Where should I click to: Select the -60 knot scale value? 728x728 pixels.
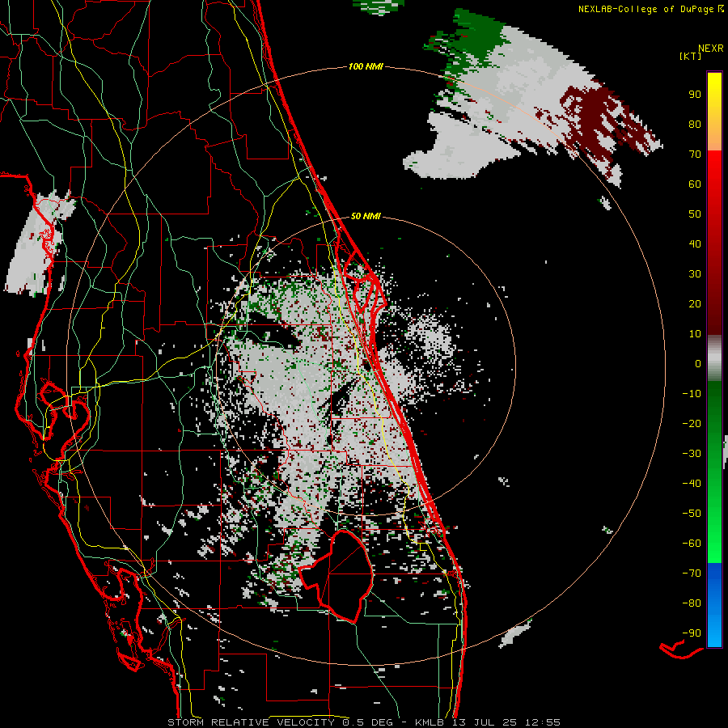[x=692, y=544]
